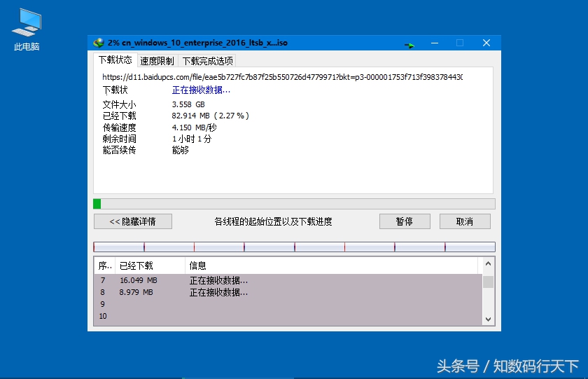The image size is (588, 379).
Task: Click the 信息 column header
Action: [x=332, y=266]
